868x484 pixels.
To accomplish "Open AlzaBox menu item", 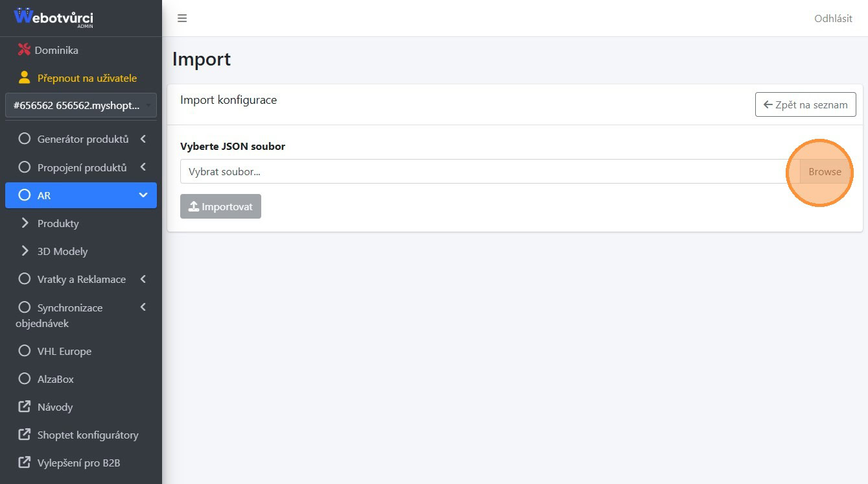I will coord(81,379).
